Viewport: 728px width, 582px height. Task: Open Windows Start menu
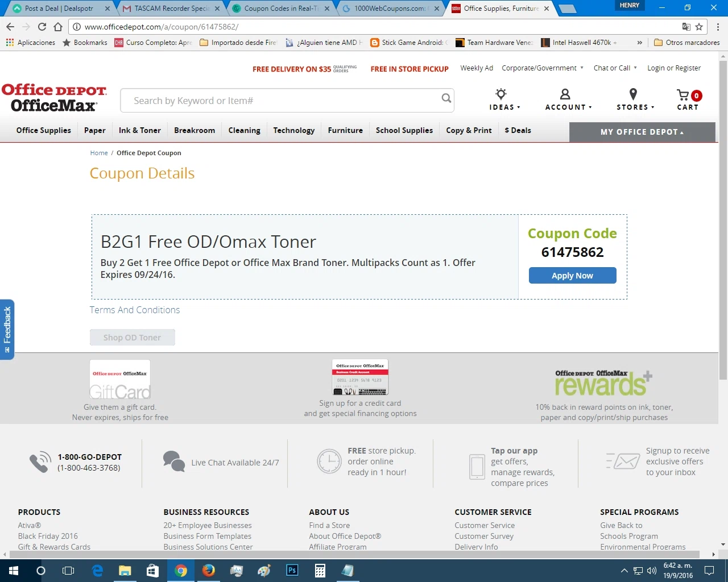14,571
